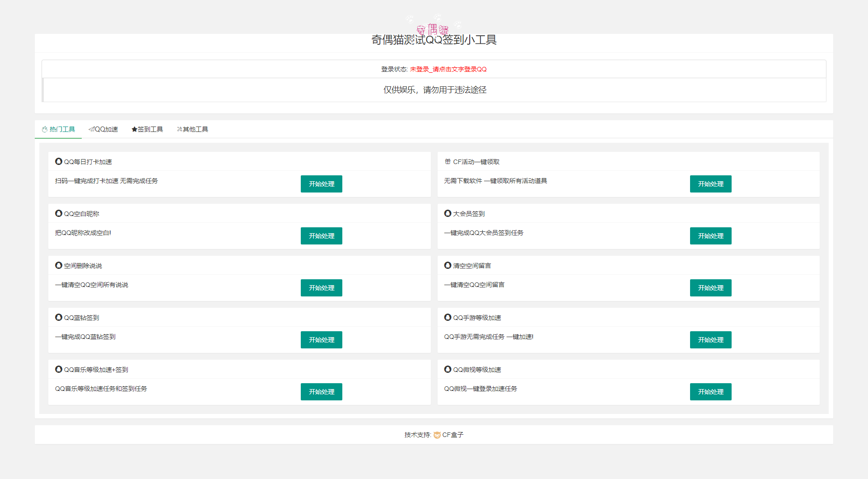Click the description QQ音乐等级加速任务和签到任务
868x479 pixels.
101,389
